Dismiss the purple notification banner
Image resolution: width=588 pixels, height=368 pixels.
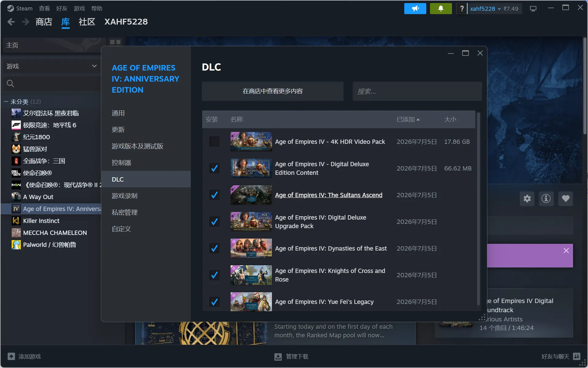[566, 251]
